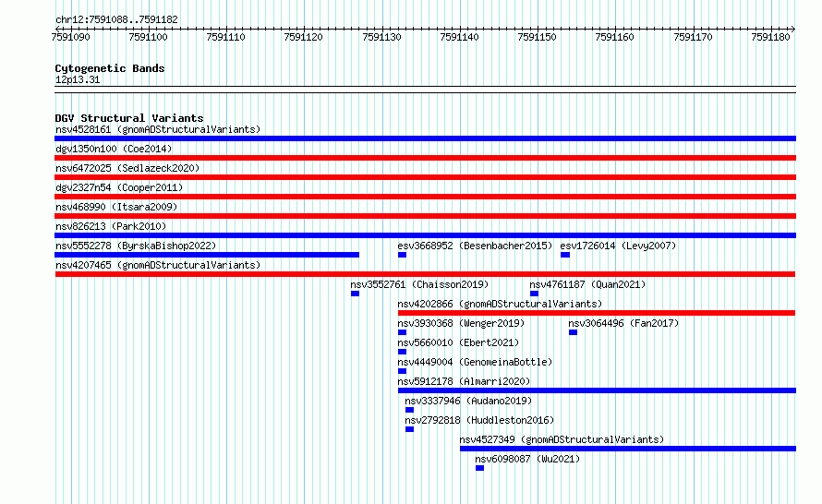Open nsv3064496 (Fan2017) label
822x504 pixels.
coord(623,323)
